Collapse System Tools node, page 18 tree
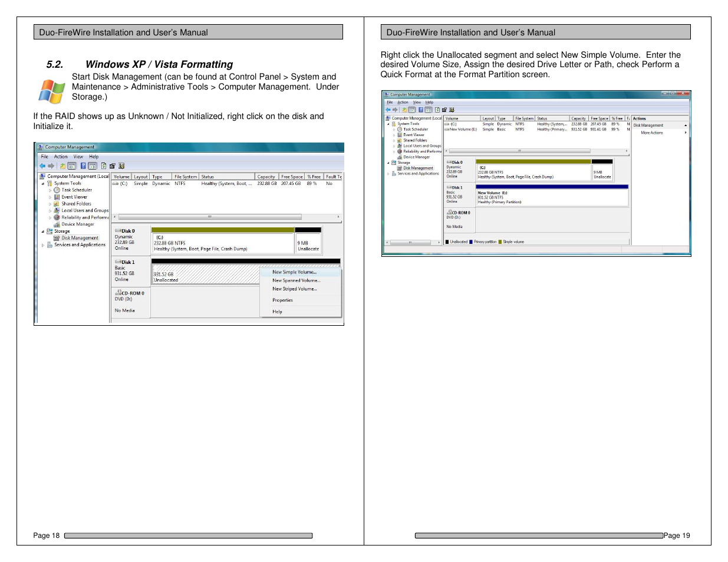 [43, 184]
